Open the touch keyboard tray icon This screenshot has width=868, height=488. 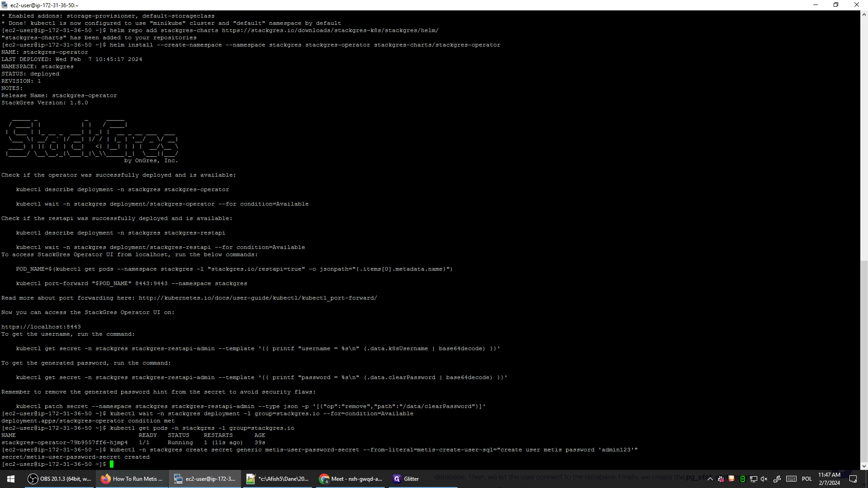791,479
